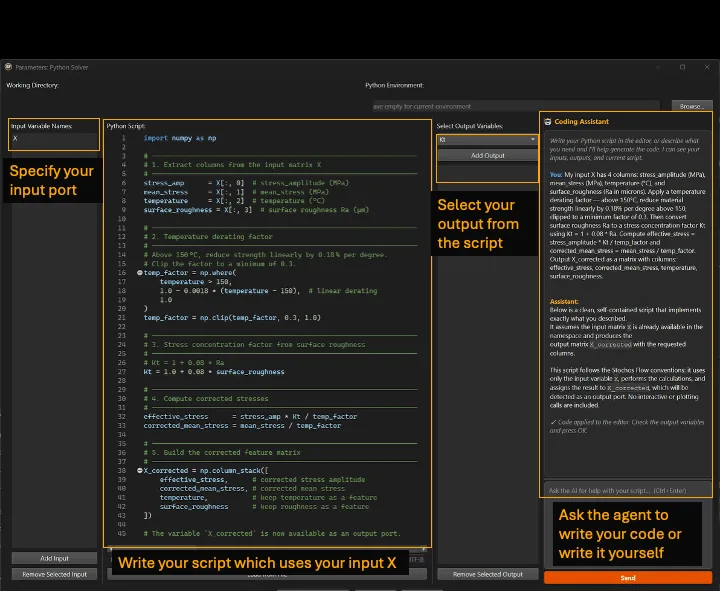This screenshot has height=591, width=720.
Task: Click the 'temperature > 150,' code line
Action: click(x=196, y=282)
